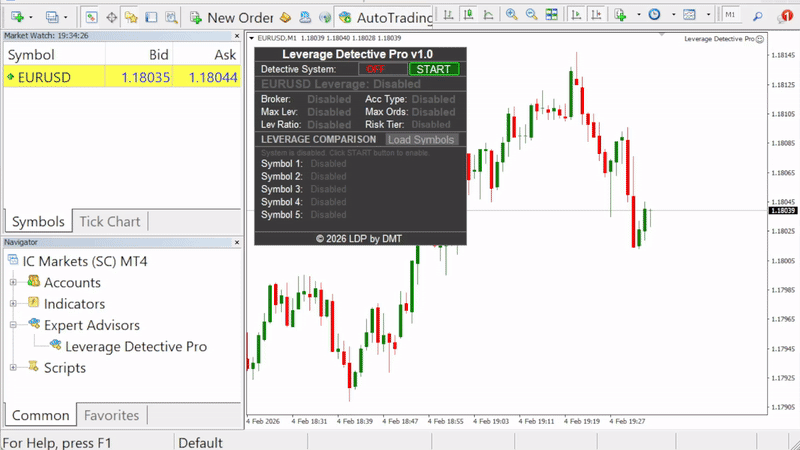Switch to the Tick Chart tab
Screen dimensions: 800x450
[x=110, y=221]
